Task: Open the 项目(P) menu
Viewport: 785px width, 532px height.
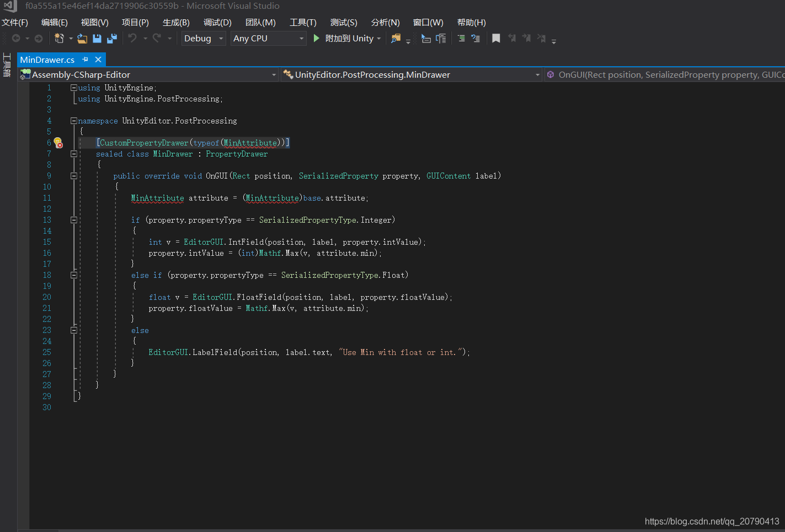Action: click(x=135, y=23)
